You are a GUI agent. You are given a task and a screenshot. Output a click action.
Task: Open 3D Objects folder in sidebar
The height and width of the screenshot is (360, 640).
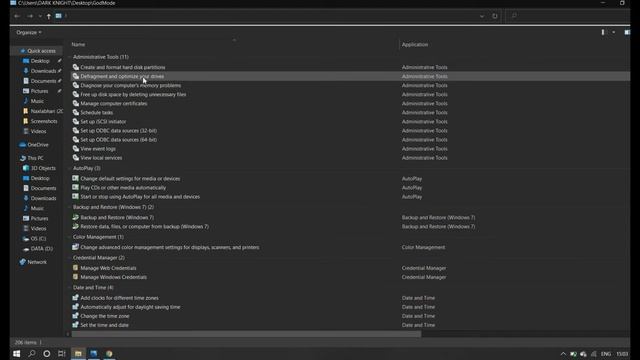pyautogui.click(x=43, y=168)
